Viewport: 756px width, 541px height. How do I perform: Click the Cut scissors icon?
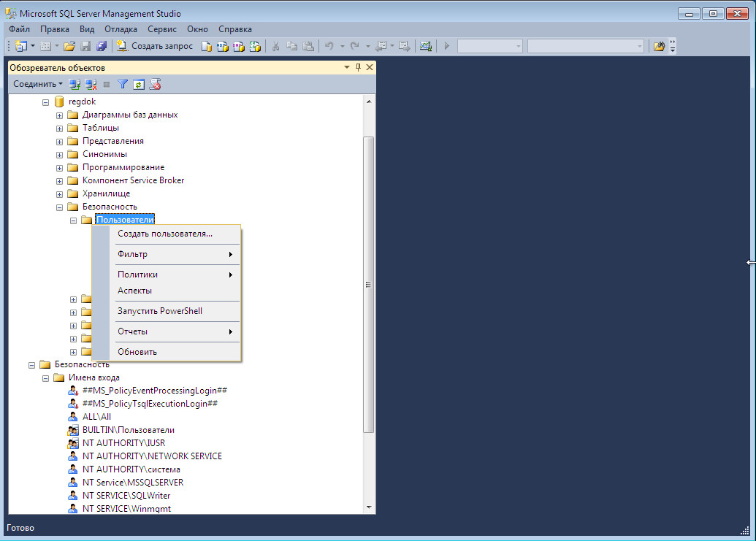click(276, 46)
